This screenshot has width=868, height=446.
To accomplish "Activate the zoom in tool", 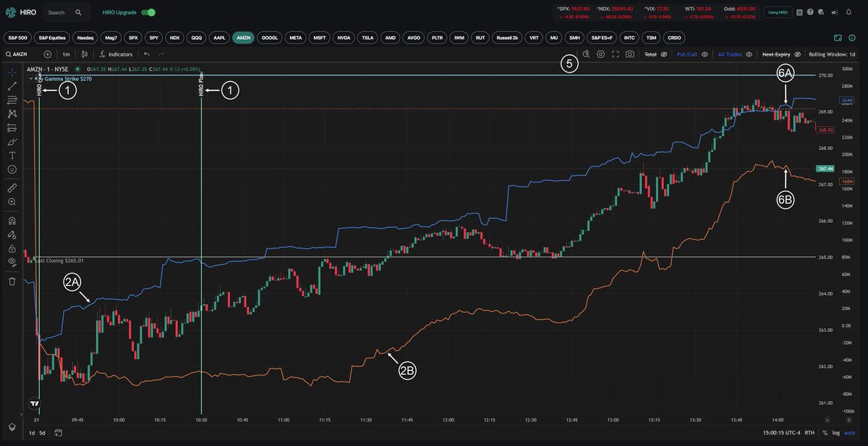I will tap(12, 202).
